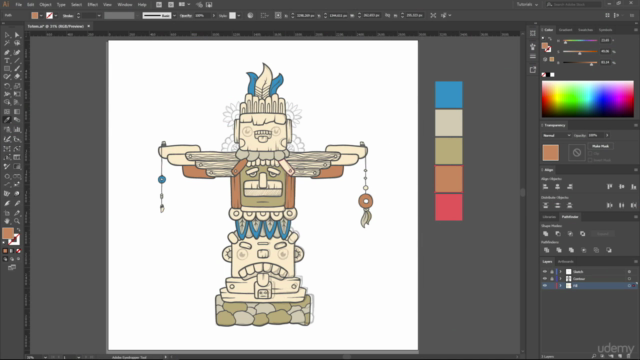Click Exclude shape mode in Pathfinder
This screenshot has width=640, height=360.
582,234
